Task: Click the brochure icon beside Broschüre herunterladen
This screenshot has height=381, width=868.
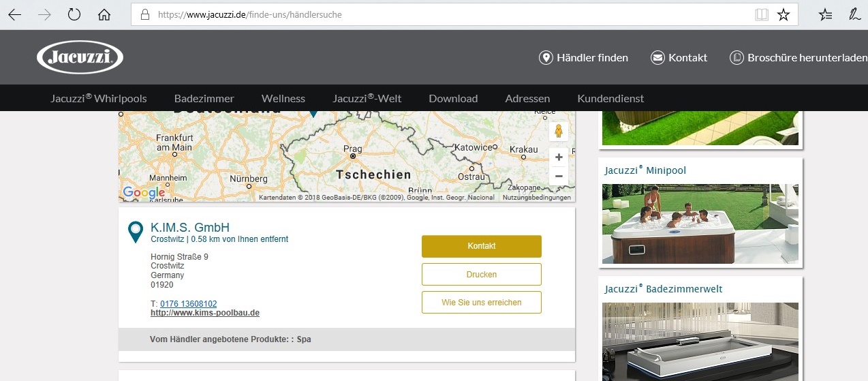Action: [737, 58]
